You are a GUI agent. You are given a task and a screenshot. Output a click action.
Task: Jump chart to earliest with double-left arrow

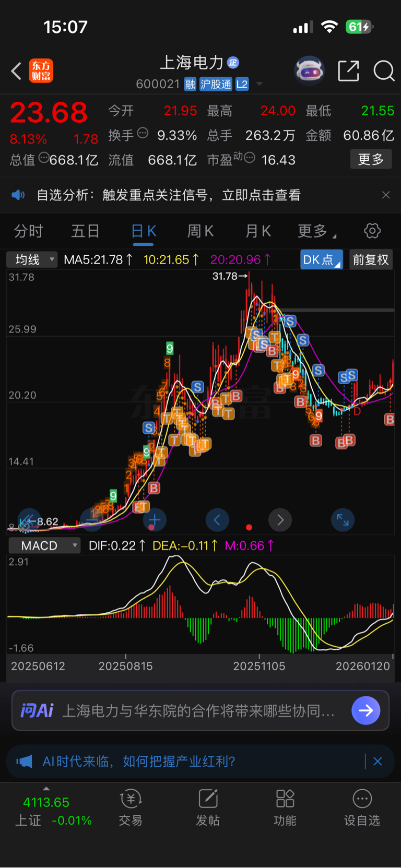[x=29, y=520]
